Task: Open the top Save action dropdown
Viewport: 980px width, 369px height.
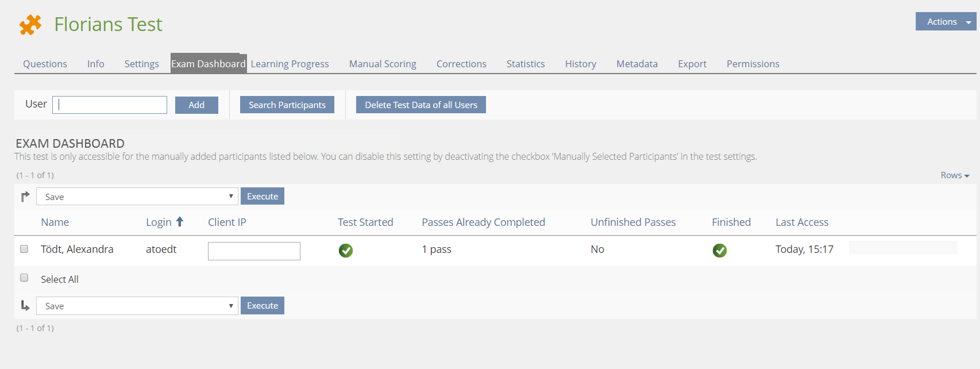Action: [x=137, y=197]
